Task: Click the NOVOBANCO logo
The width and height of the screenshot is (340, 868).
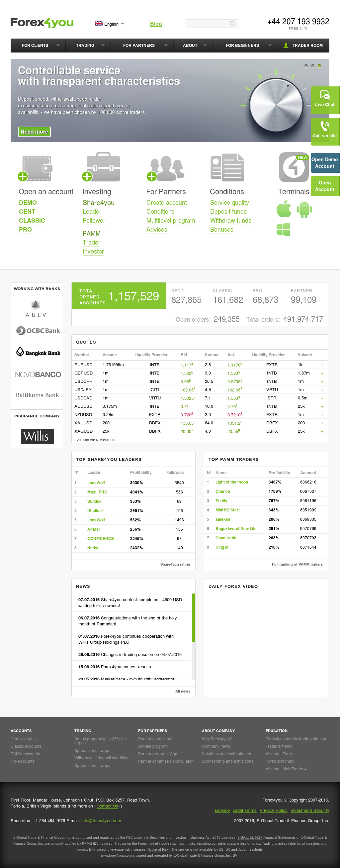Action: click(38, 375)
